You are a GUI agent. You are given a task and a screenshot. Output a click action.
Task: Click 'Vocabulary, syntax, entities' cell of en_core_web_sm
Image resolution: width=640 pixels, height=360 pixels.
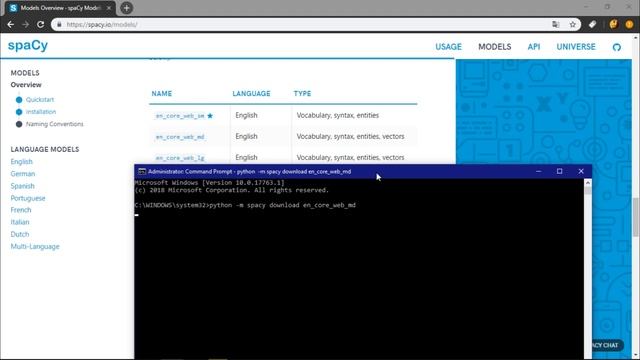tap(338, 116)
